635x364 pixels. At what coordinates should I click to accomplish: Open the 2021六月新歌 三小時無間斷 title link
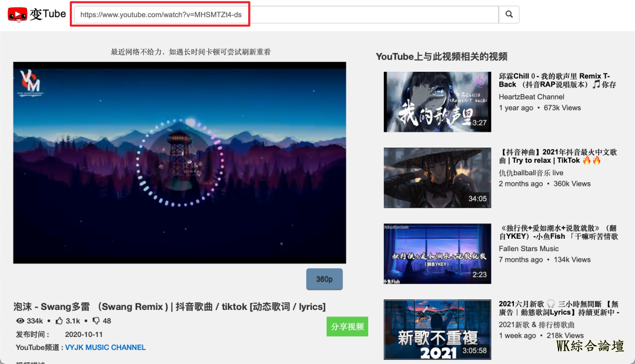pyautogui.click(x=559, y=308)
